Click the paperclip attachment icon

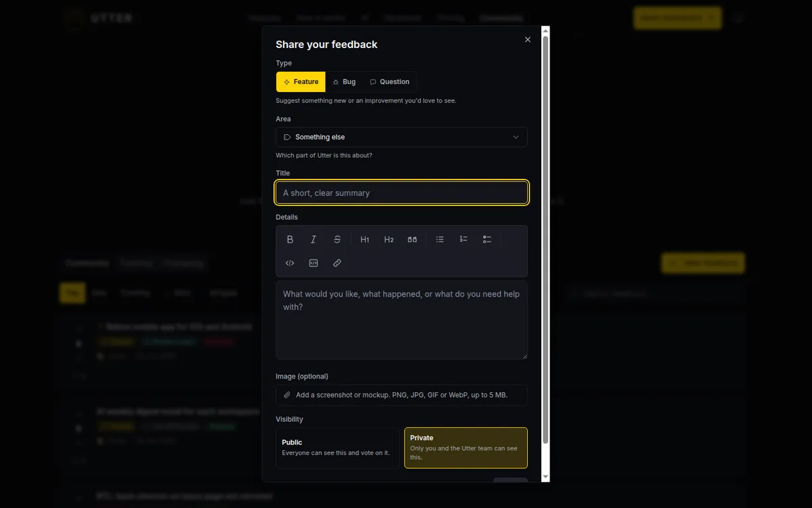click(287, 395)
